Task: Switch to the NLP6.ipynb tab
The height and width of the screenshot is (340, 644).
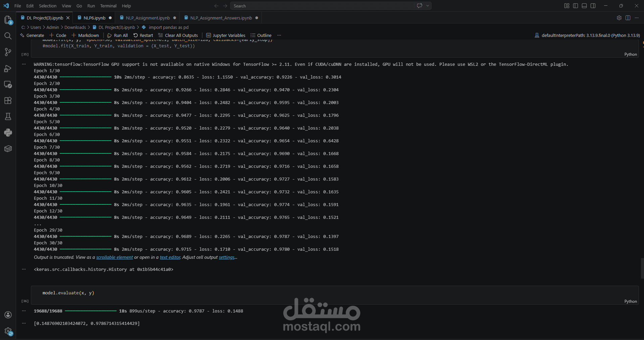Action: tap(94, 18)
